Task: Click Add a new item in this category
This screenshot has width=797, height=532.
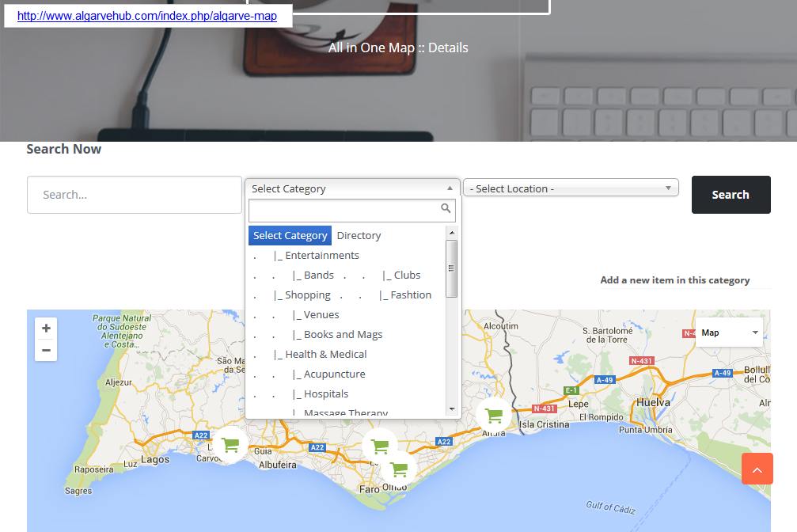Action: pyautogui.click(x=674, y=279)
